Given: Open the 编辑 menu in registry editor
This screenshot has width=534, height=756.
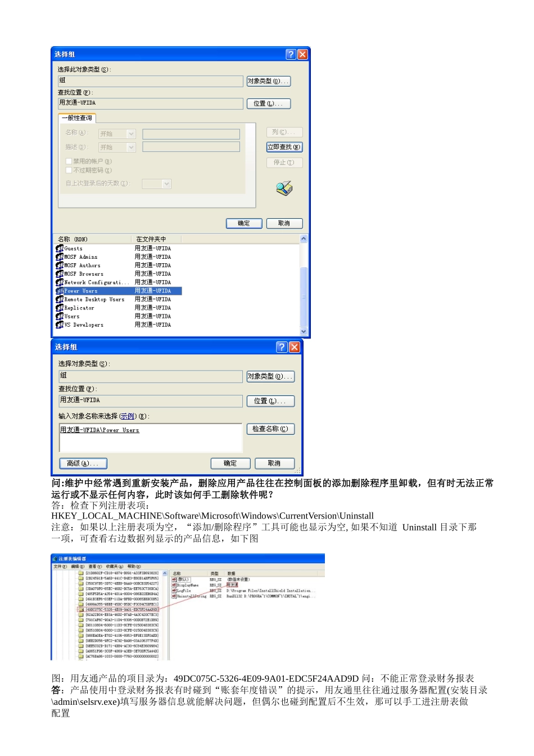Looking at the screenshot, I should pos(78,566).
